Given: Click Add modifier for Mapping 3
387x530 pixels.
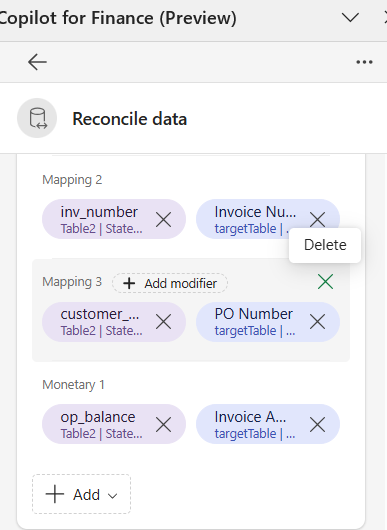Looking at the screenshot, I should click(170, 283).
